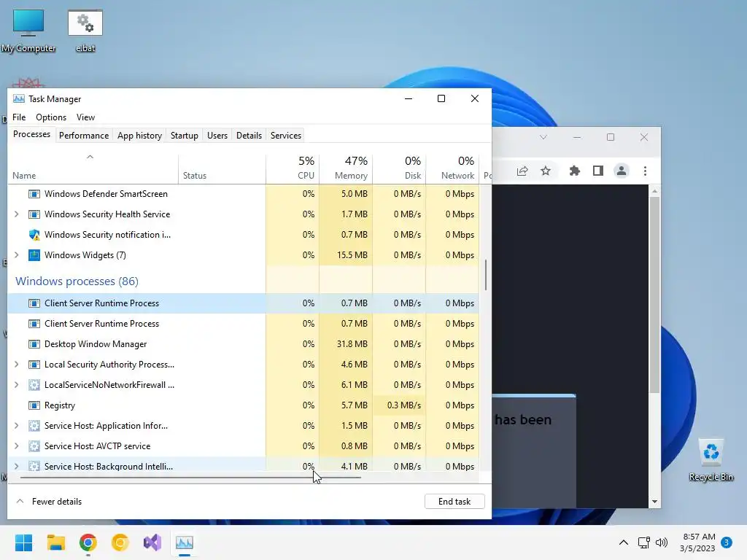Select the e.bat desktop file icon
Screen dimensions: 747x560
(x=85, y=31)
